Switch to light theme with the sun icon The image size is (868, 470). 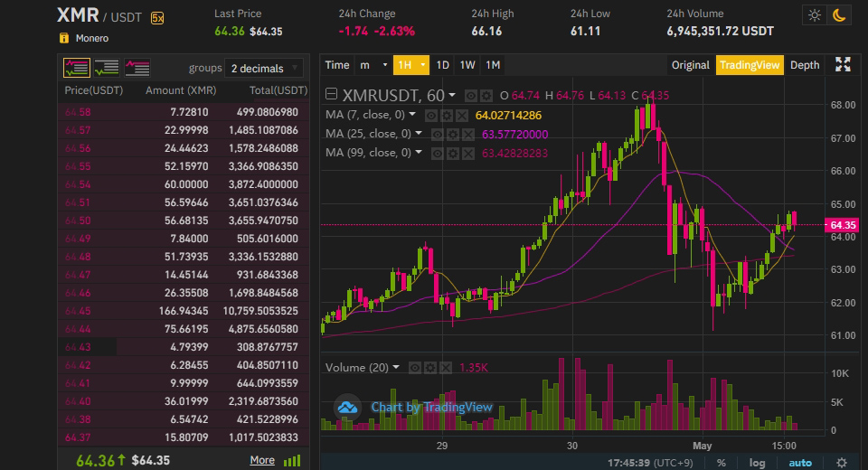pyautogui.click(x=815, y=15)
